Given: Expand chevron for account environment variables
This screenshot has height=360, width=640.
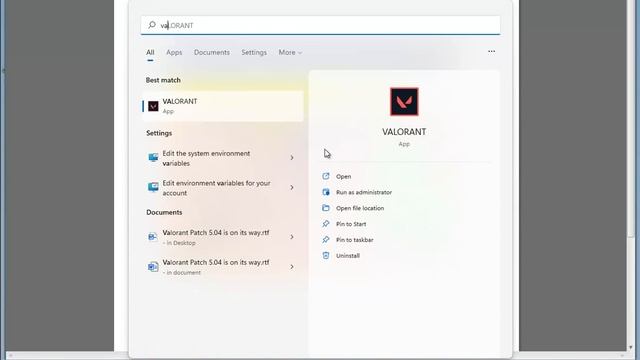Looking at the screenshot, I should (292, 187).
